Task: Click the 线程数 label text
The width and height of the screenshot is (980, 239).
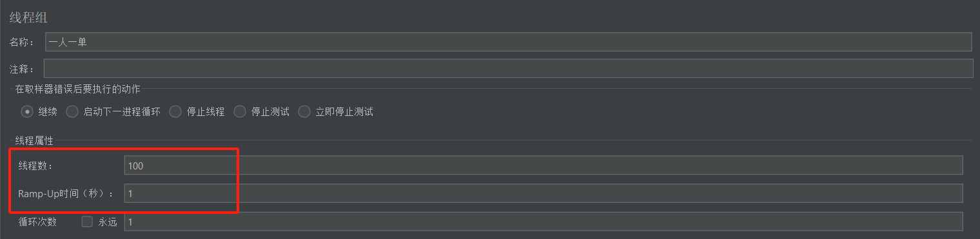Action: tap(35, 166)
